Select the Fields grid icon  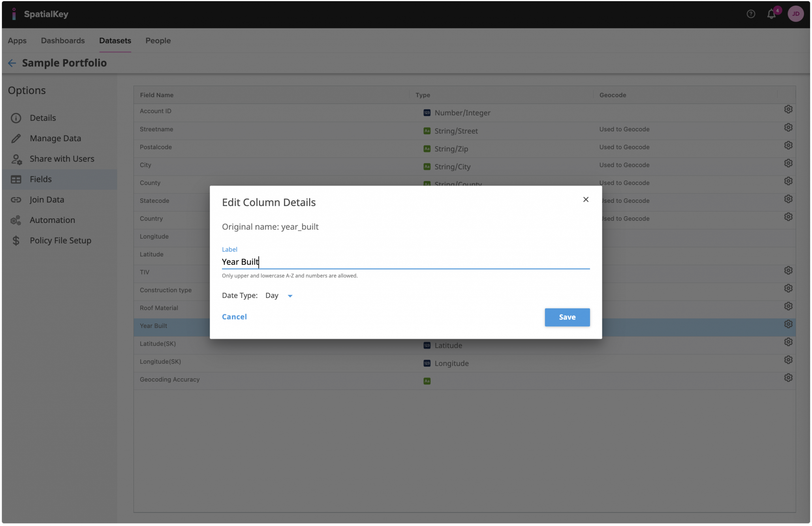[x=16, y=179]
